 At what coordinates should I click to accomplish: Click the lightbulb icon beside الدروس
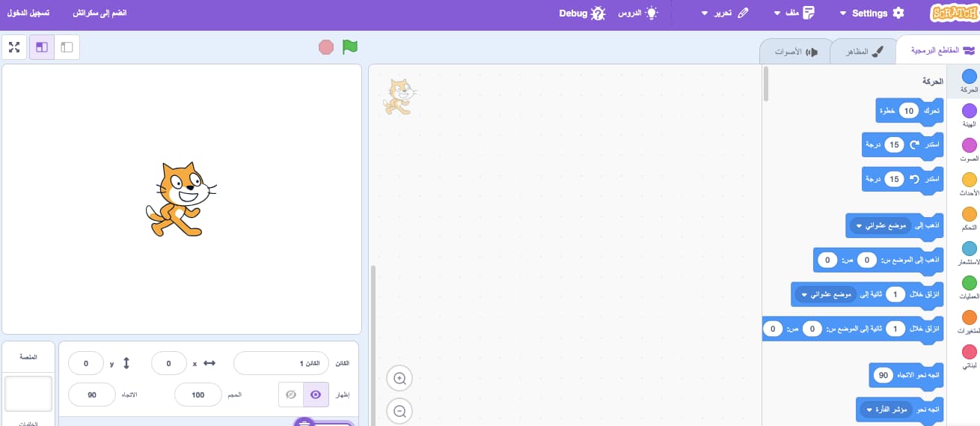point(652,13)
